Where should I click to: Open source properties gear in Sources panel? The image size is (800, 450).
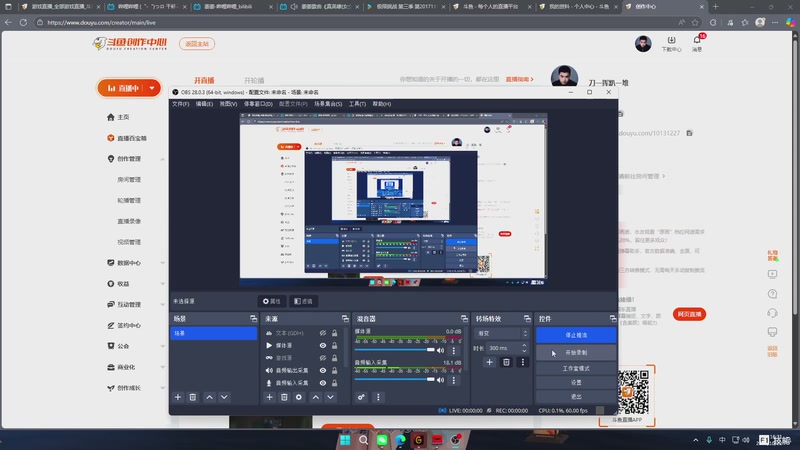pos(299,397)
